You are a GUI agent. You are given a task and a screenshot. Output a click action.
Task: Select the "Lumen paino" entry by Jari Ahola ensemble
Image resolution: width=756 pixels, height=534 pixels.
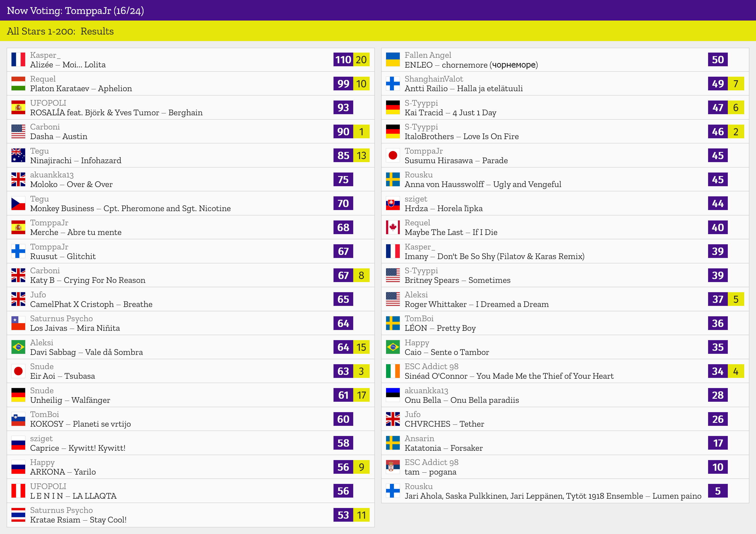point(553,496)
